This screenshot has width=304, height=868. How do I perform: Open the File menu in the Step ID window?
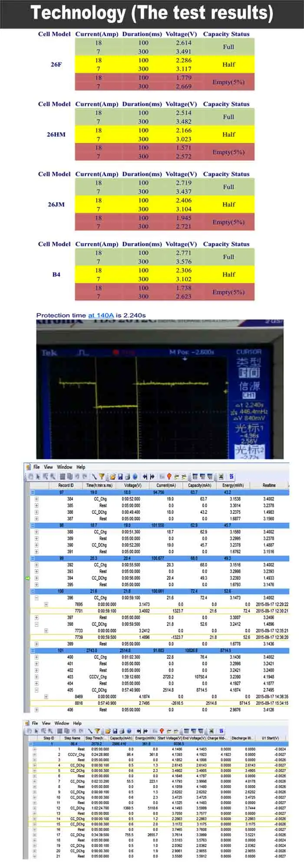pyautogui.click(x=35, y=723)
